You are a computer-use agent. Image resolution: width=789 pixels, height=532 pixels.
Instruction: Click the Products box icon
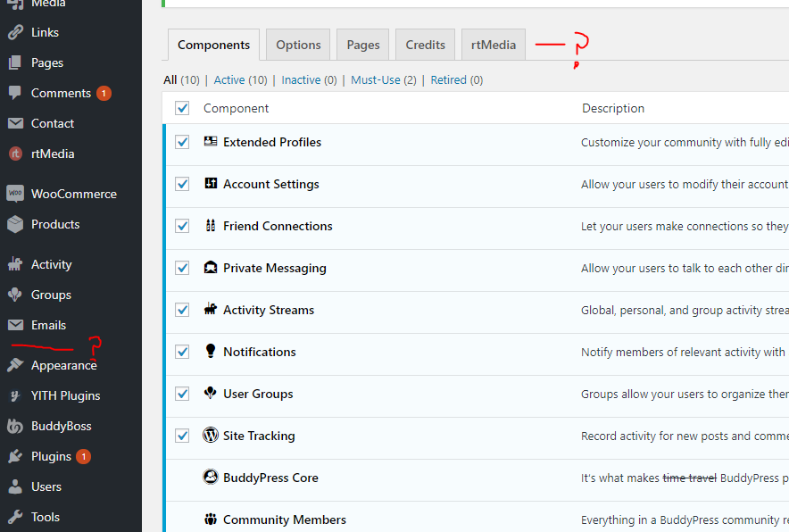pos(15,224)
